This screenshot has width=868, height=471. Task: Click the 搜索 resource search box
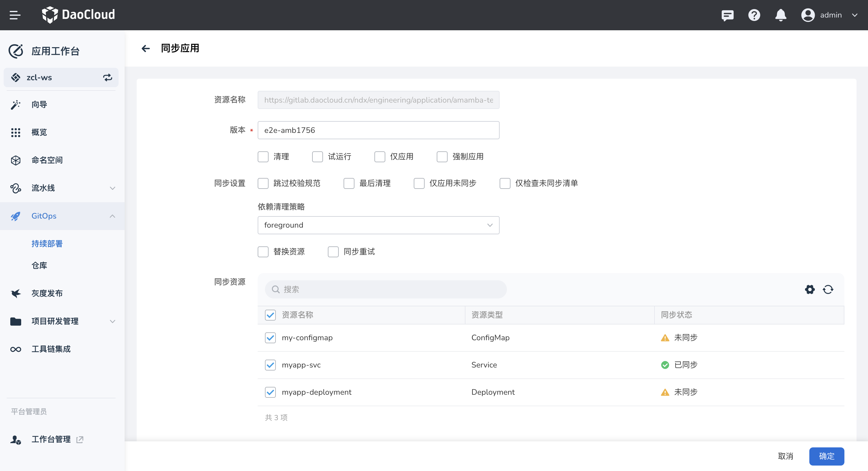click(x=386, y=289)
